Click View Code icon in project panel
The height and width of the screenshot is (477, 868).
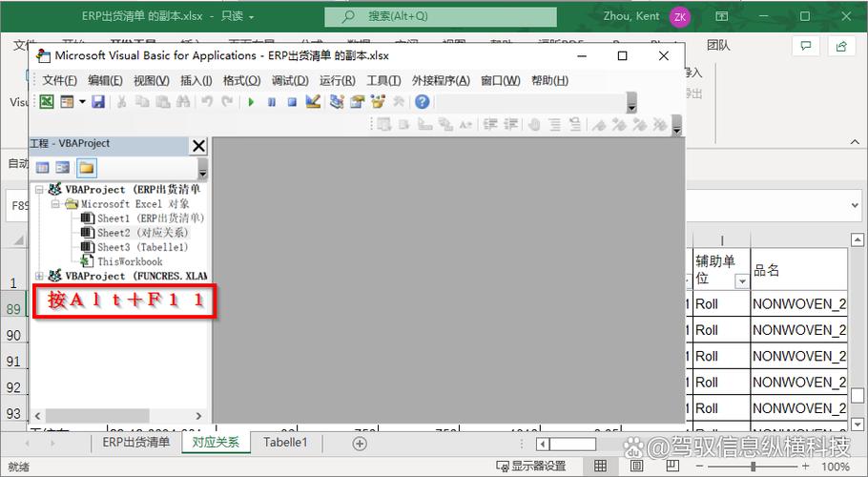tap(43, 168)
